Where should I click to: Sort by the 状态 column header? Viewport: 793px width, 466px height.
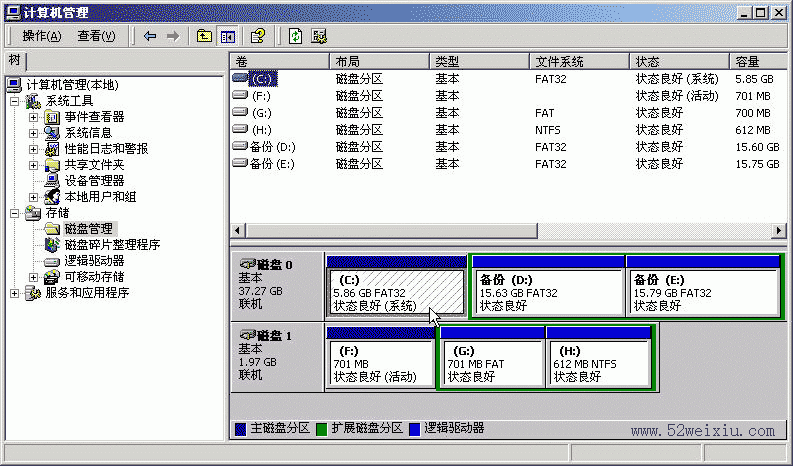[x=680, y=61]
